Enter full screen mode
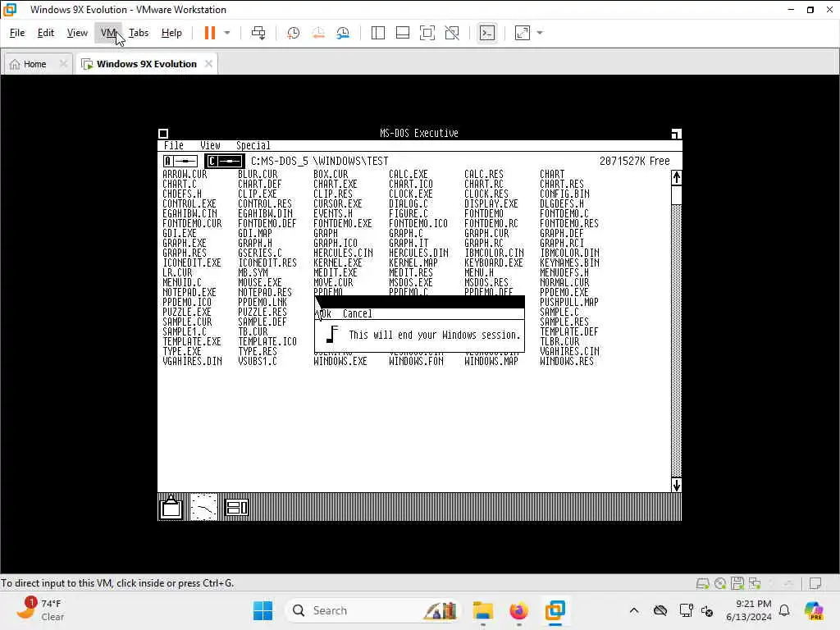The height and width of the screenshot is (630, 840). [427, 33]
